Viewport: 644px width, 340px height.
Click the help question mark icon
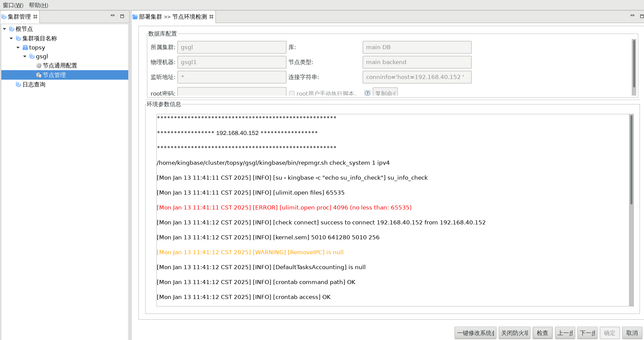pyautogui.click(x=367, y=93)
